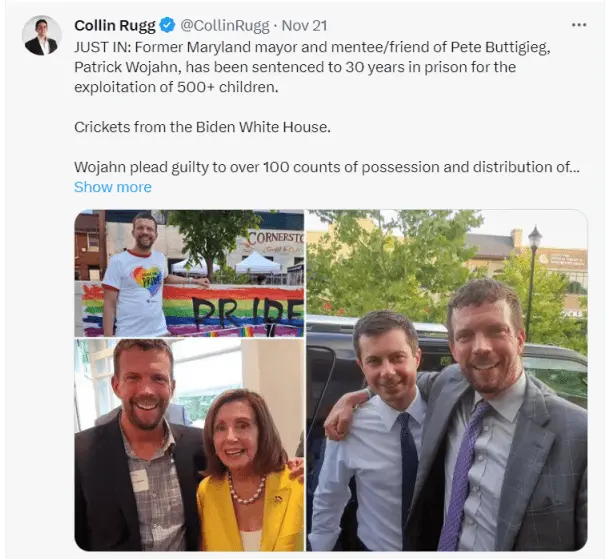This screenshot has width=606, height=559.
Task: Open the Nov 21 timestamp link
Action: (304, 26)
